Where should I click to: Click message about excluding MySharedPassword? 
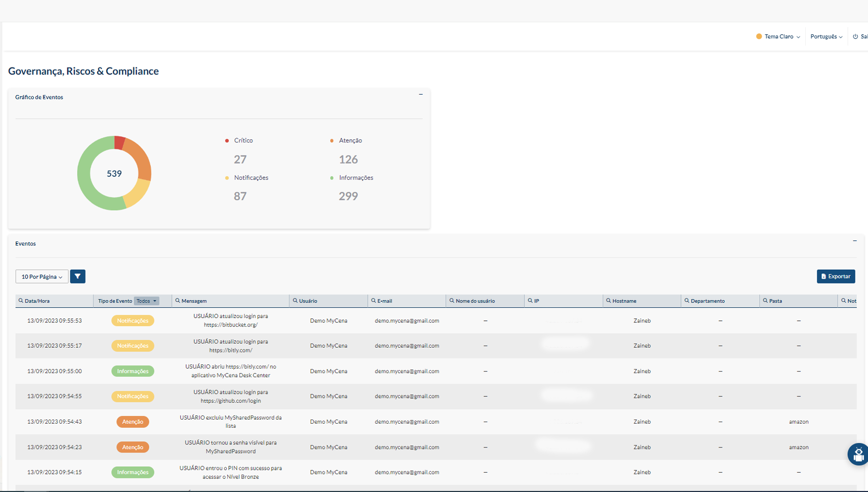pos(231,422)
